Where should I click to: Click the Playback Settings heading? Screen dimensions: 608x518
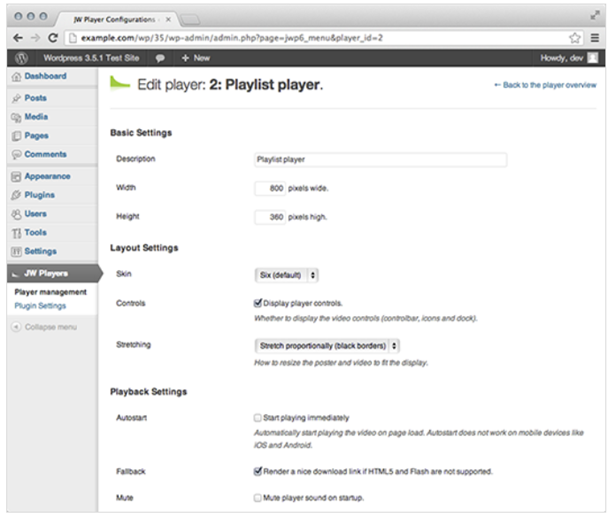click(149, 392)
